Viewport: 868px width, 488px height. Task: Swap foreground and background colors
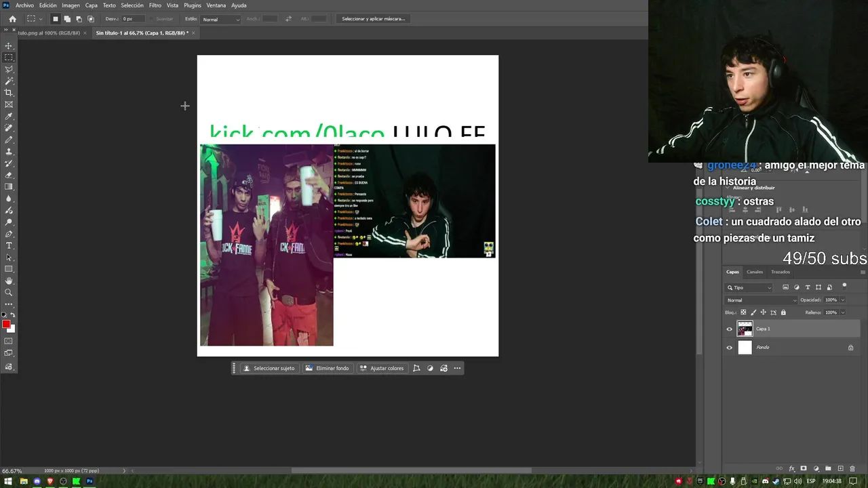click(x=12, y=315)
